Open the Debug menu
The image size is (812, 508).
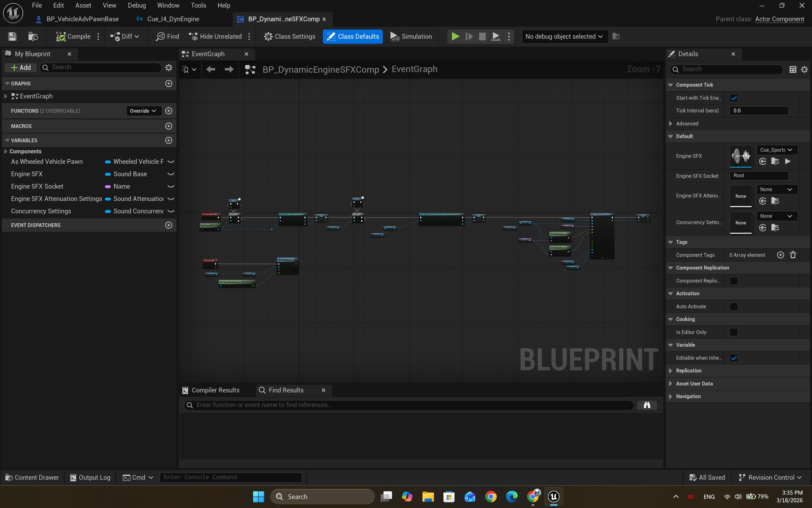tap(137, 5)
